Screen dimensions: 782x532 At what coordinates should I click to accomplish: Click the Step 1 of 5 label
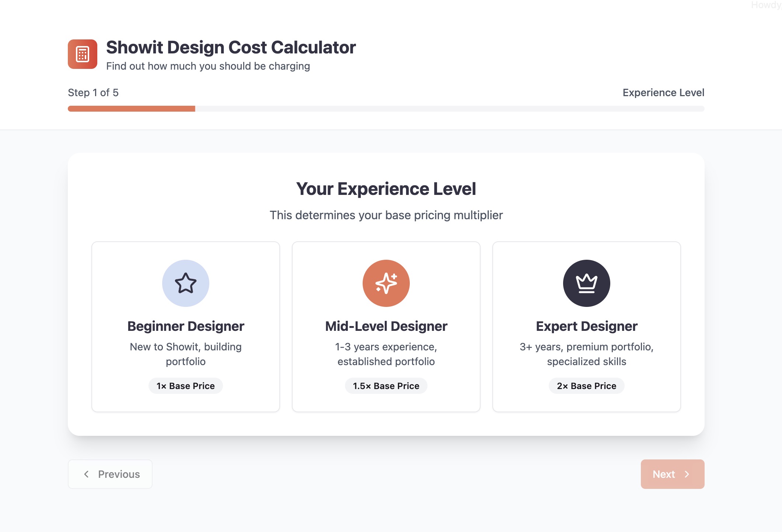pyautogui.click(x=93, y=92)
